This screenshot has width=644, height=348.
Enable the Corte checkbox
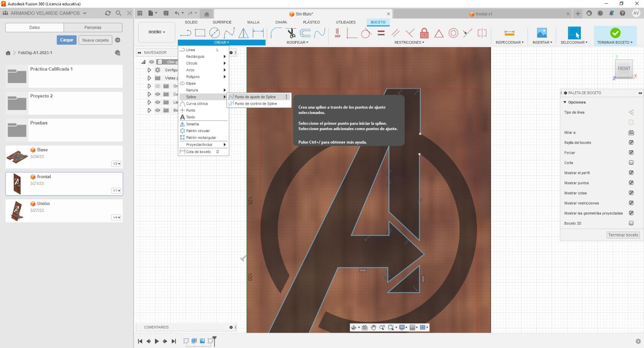tap(631, 163)
